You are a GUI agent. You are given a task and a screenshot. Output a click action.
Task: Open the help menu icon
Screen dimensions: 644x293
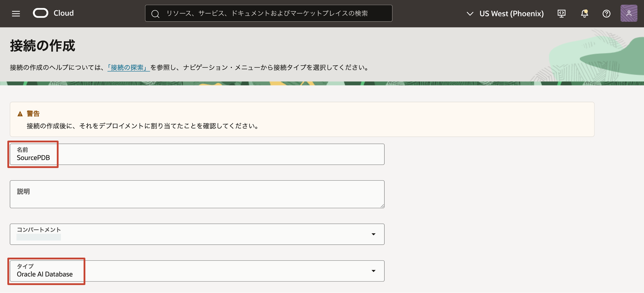point(607,13)
